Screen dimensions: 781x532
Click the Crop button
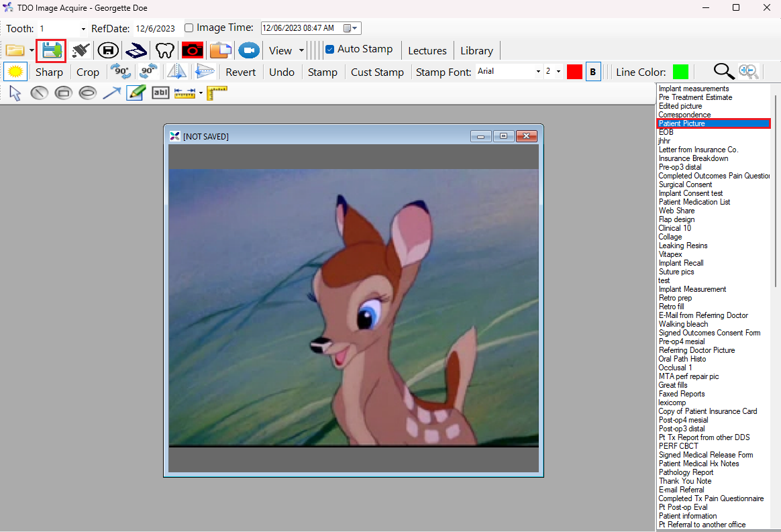tap(87, 72)
